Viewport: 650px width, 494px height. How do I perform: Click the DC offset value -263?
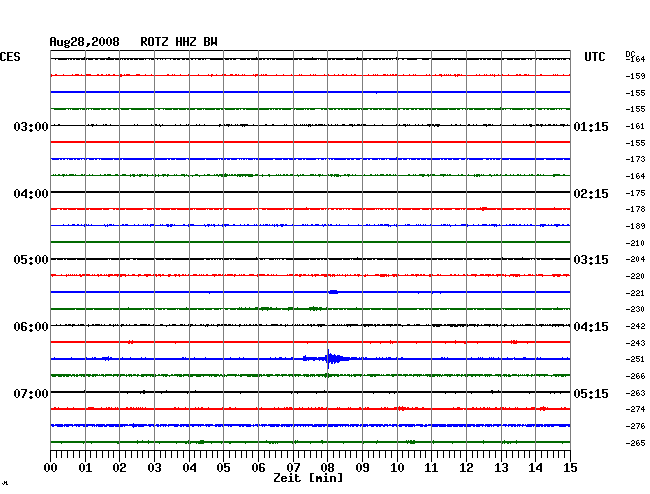point(635,393)
